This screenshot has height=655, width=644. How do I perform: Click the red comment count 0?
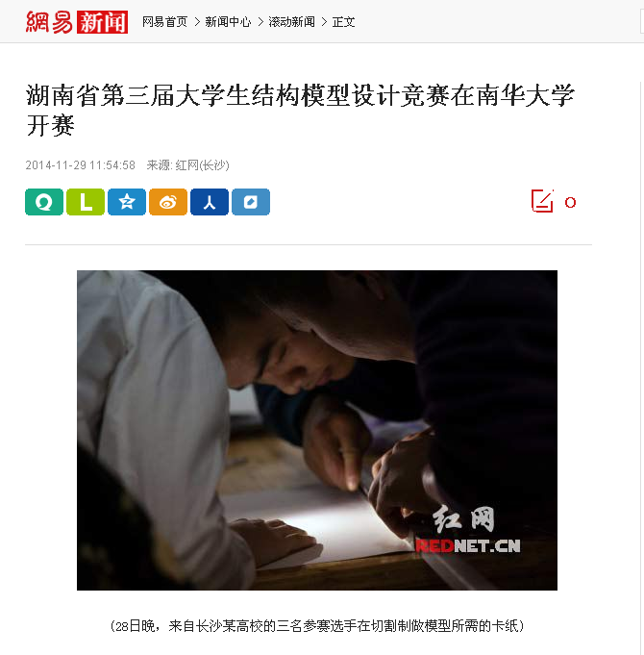tap(571, 203)
